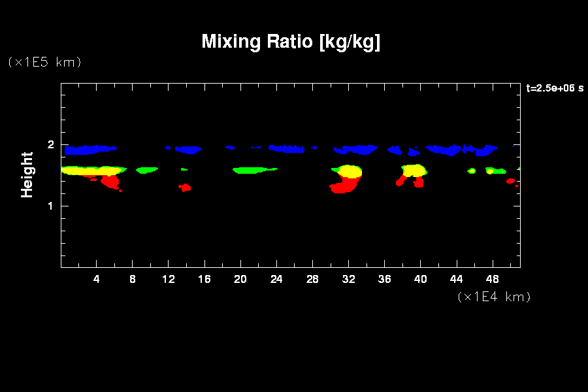588x392 pixels.
Task: Click the "Mixing Ratio [kg/kg]" plot title
Action: click(x=291, y=42)
